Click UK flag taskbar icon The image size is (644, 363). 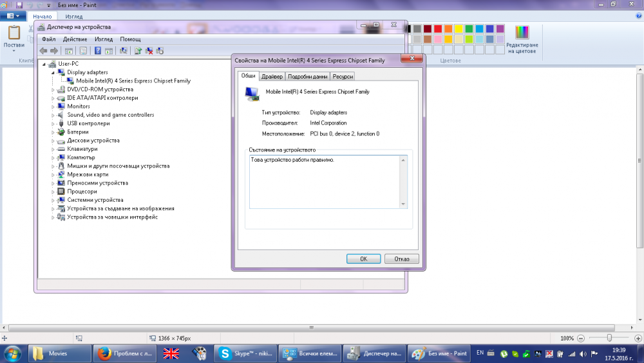coord(171,353)
